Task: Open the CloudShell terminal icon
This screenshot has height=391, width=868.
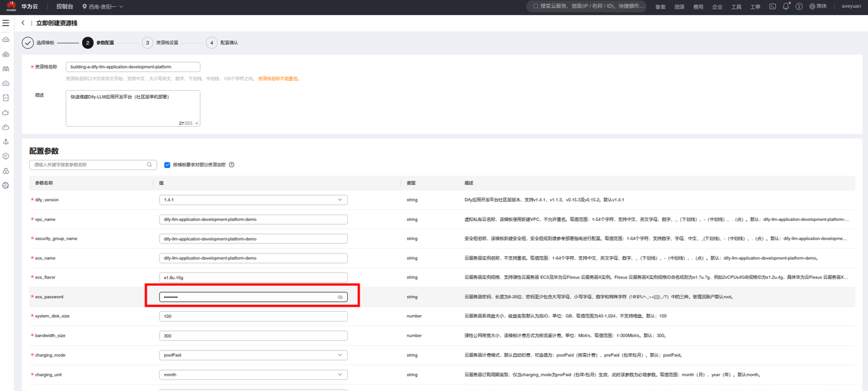Action: click(x=772, y=6)
